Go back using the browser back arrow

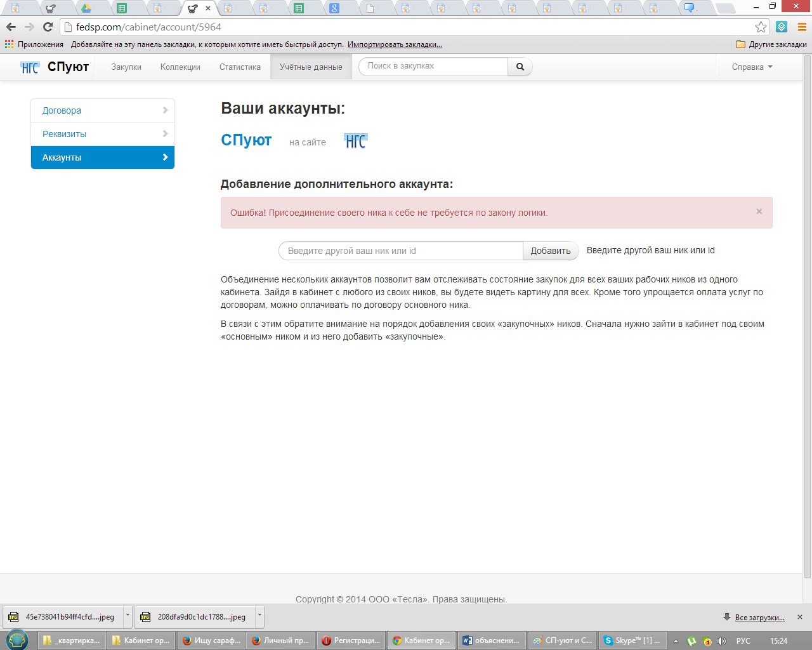click(11, 27)
